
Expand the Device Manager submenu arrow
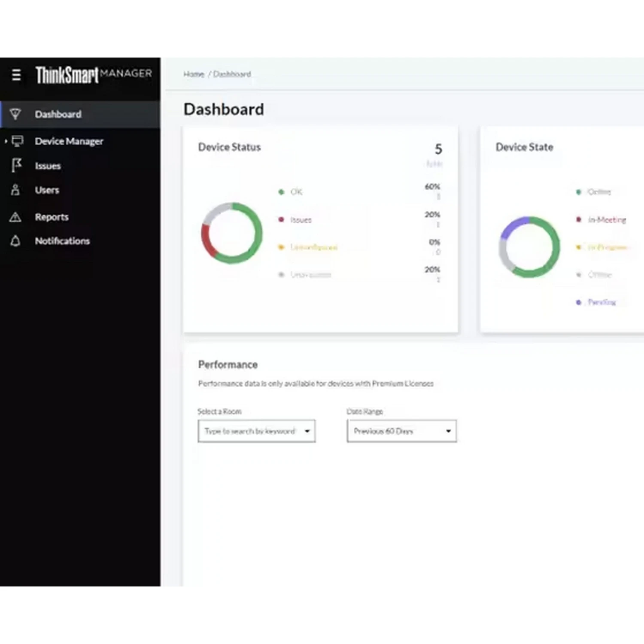pos(6,141)
